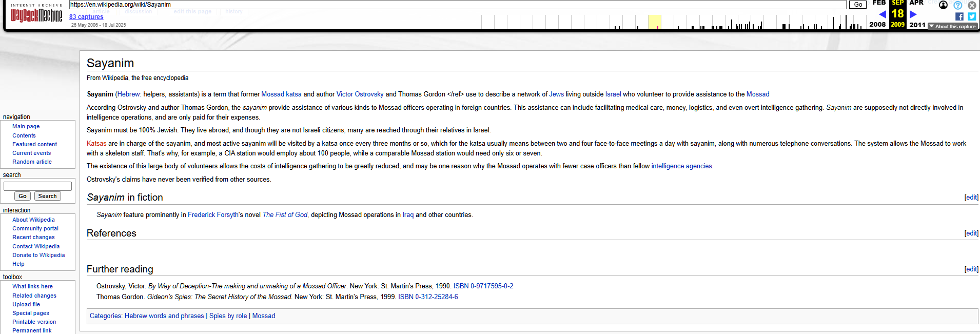Image resolution: width=980 pixels, height=334 pixels.
Task: Open Random article link
Action: [32, 162]
